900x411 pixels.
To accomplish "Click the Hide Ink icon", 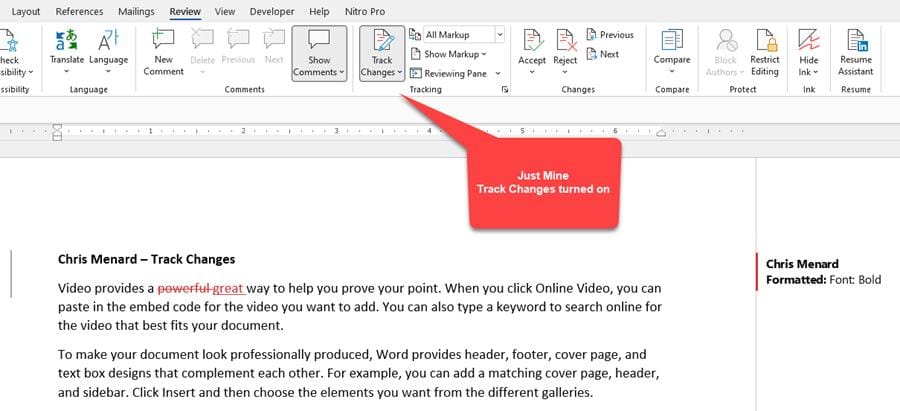I will (808, 40).
